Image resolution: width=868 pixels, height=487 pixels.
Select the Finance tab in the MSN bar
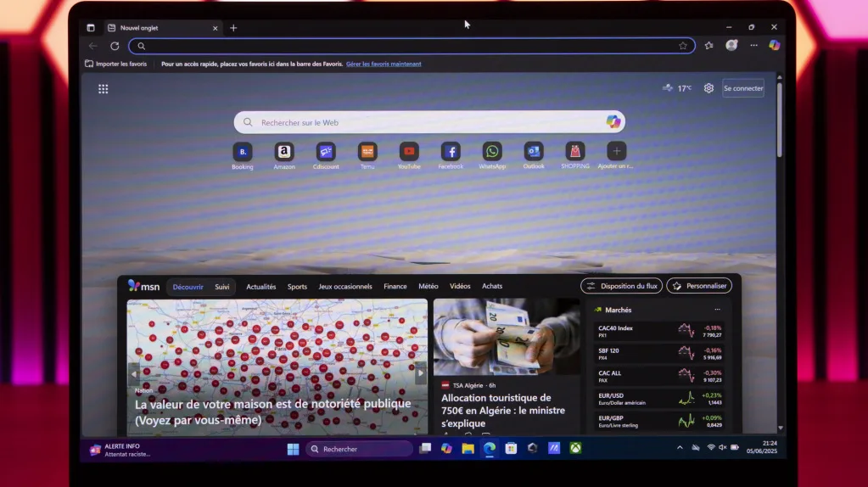point(395,287)
